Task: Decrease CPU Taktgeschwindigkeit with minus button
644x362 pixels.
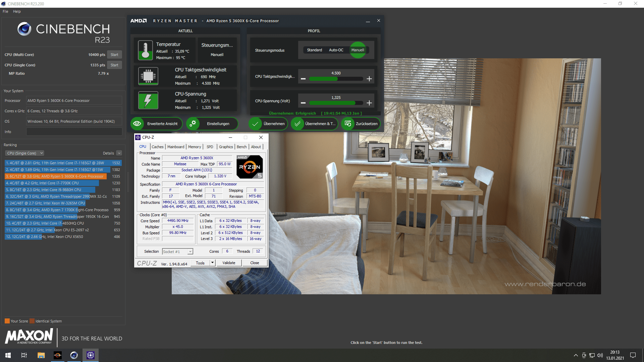Action: [x=303, y=79]
